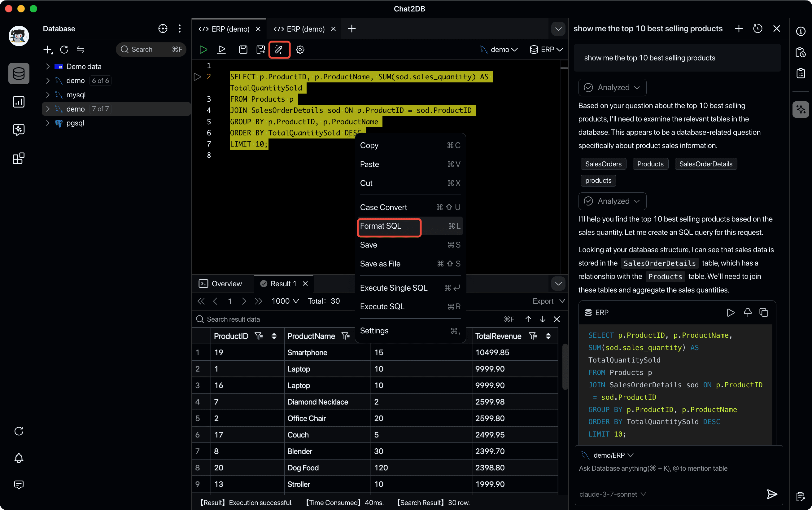
Task: Expand the demo 7 of 7 connection
Action: [x=48, y=109]
